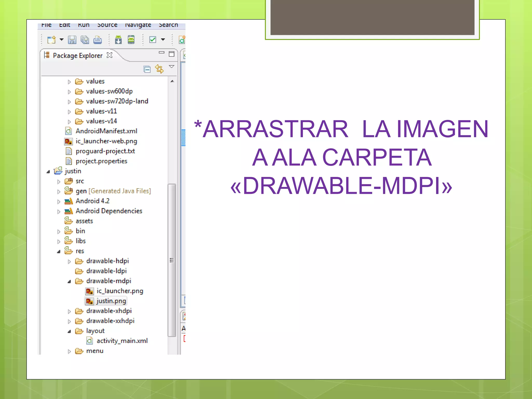This screenshot has width=532, height=399.
Task: Open the Navigate menu
Action: click(x=138, y=25)
